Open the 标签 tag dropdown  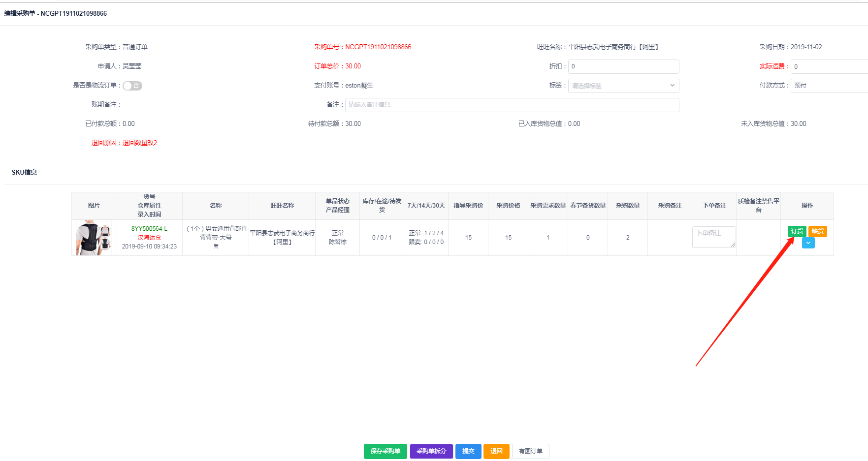click(623, 86)
